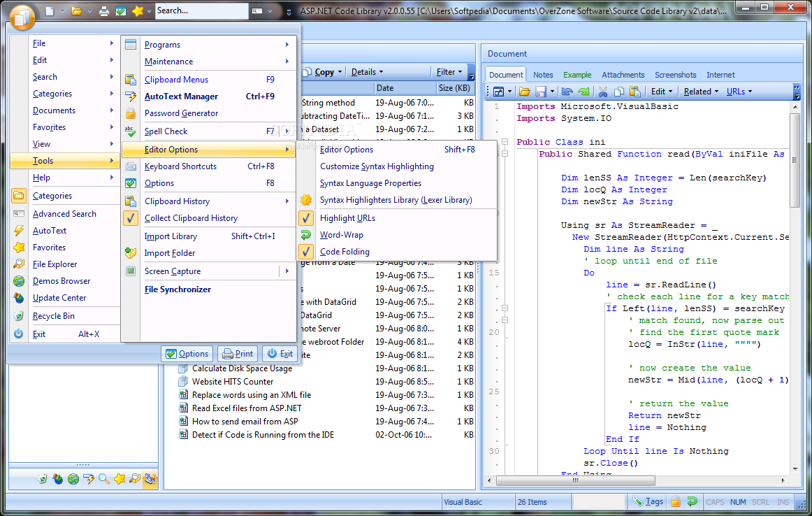Toggle Highlight URLs option off
The image size is (812, 516).
[x=347, y=218]
